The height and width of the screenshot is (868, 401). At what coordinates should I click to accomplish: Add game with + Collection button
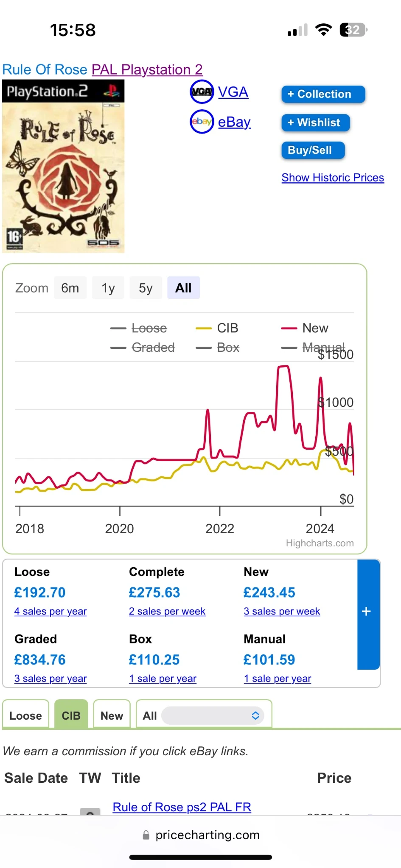coord(323,94)
